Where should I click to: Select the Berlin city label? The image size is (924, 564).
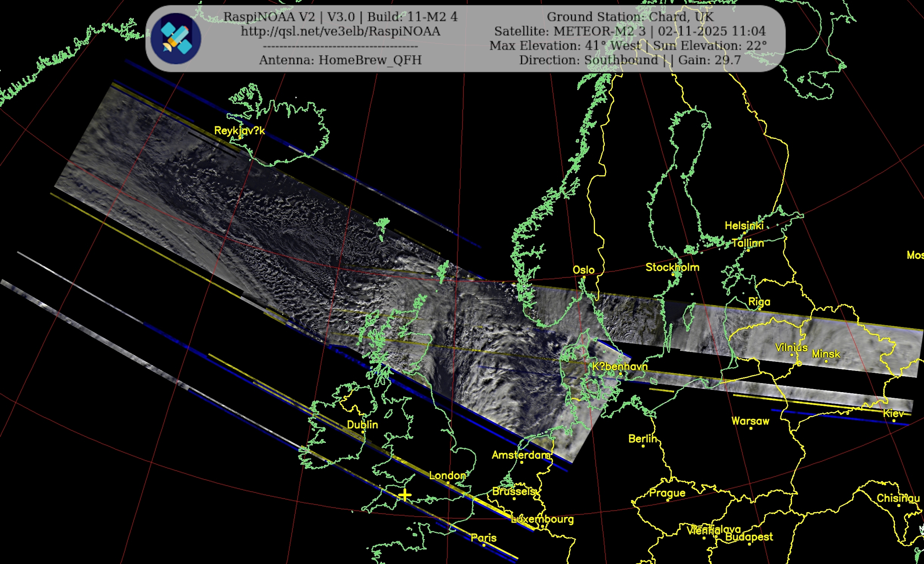(642, 439)
